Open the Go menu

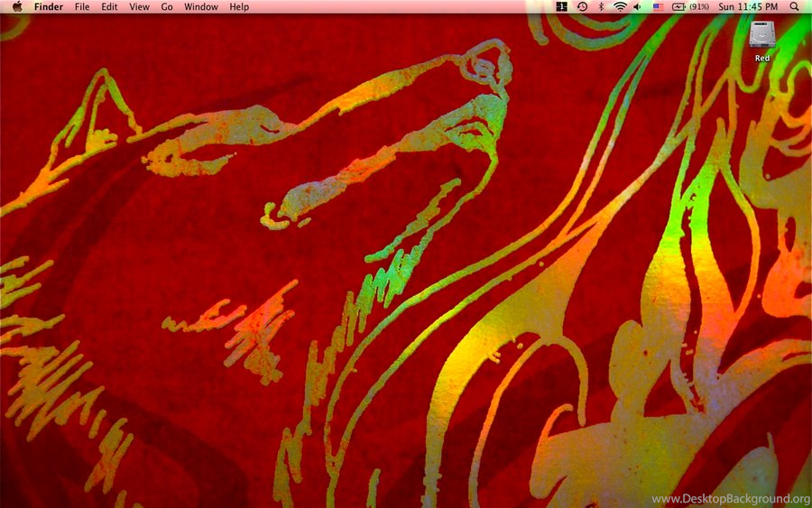167,6
